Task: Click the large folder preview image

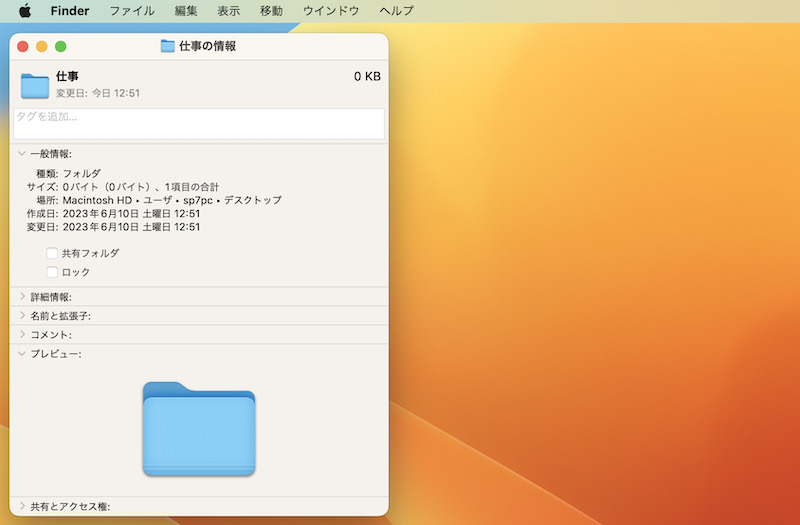Action: tap(199, 428)
